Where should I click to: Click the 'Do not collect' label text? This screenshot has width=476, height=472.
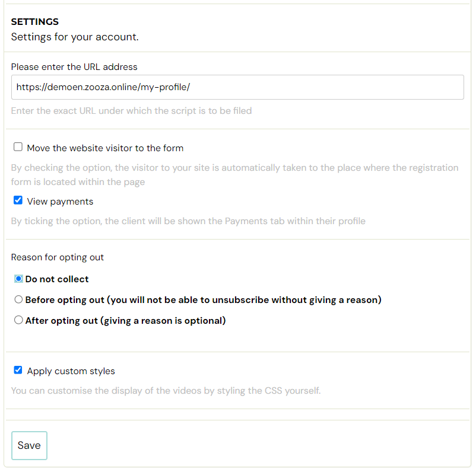click(57, 279)
